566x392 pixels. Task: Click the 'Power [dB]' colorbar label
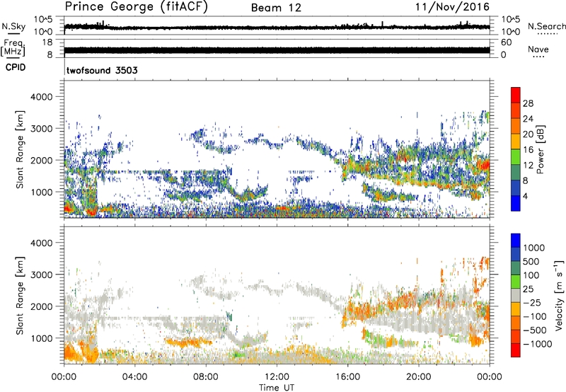click(x=540, y=149)
